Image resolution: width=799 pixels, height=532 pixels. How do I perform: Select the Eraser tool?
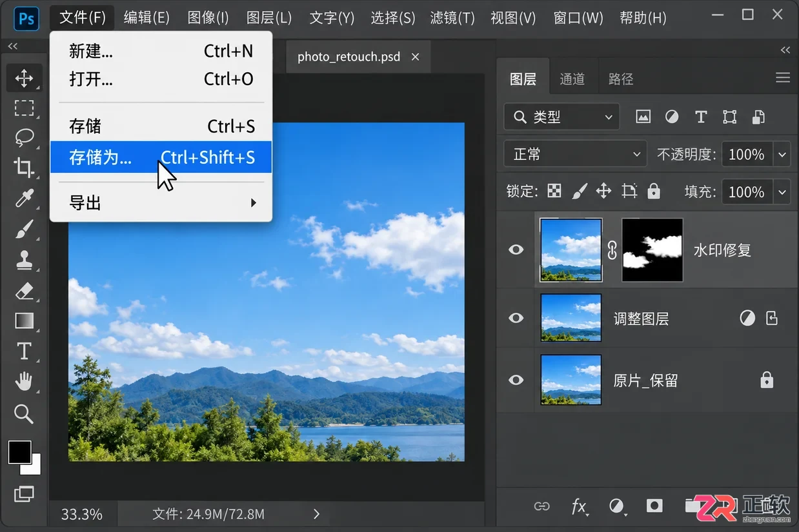24,290
